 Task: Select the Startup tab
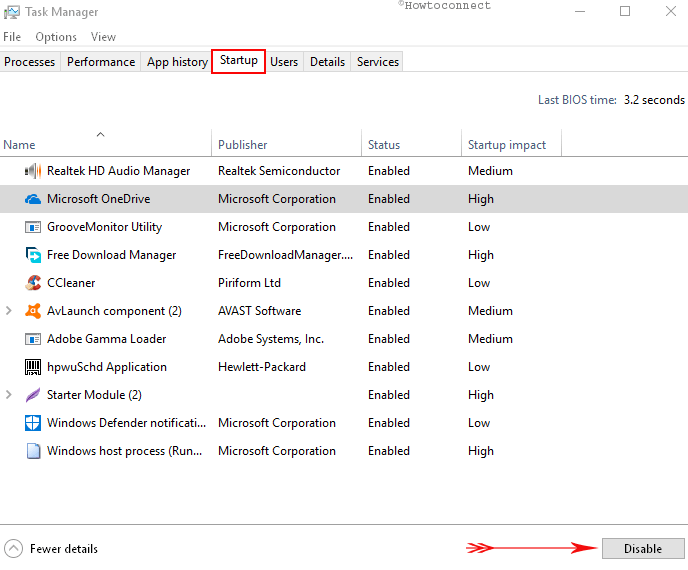(x=239, y=61)
